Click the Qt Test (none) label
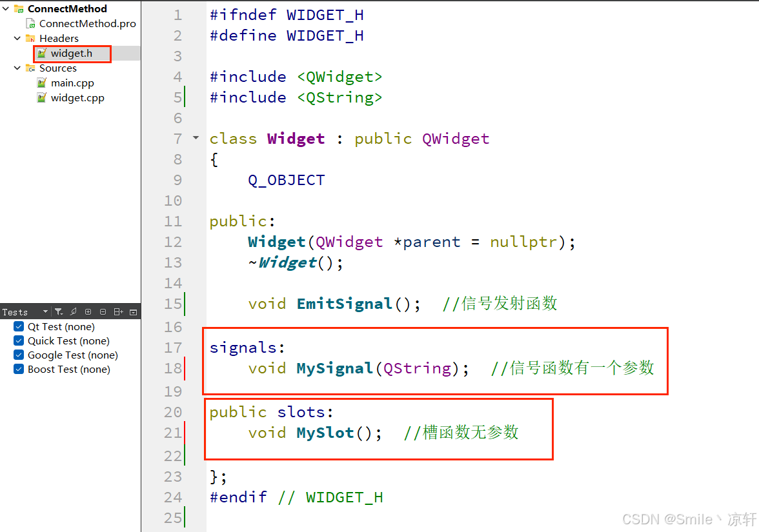 pyautogui.click(x=61, y=327)
